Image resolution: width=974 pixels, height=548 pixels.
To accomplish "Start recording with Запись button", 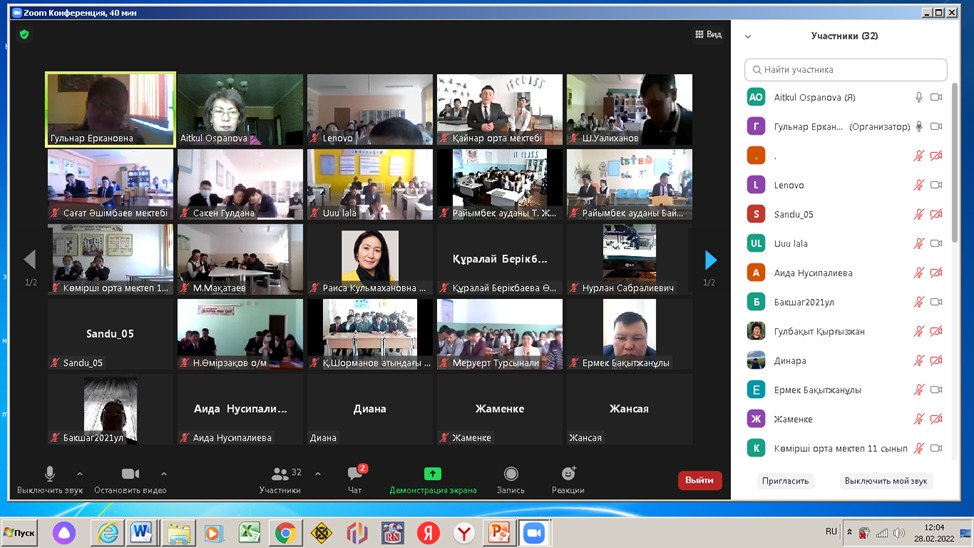I will (510, 479).
